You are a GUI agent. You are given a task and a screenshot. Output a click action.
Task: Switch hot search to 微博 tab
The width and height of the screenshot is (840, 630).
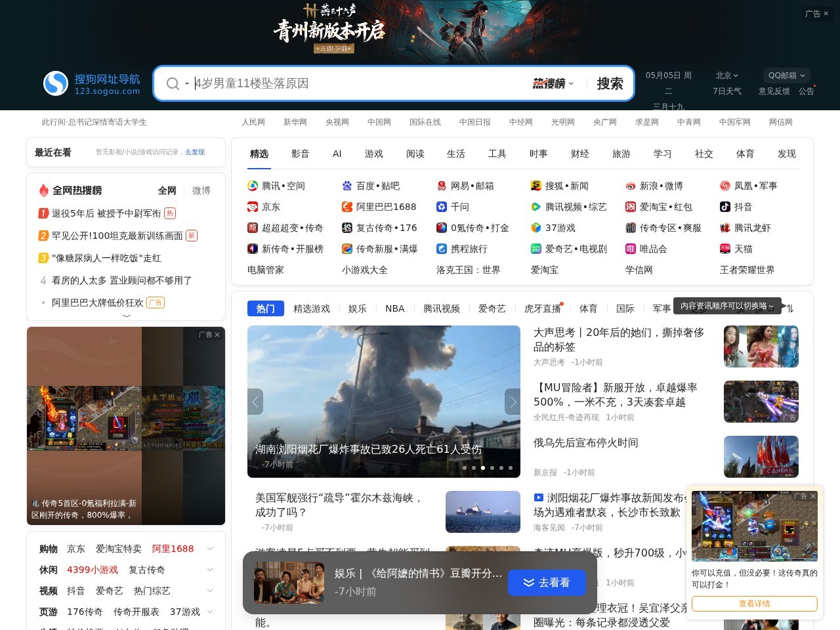(x=201, y=190)
